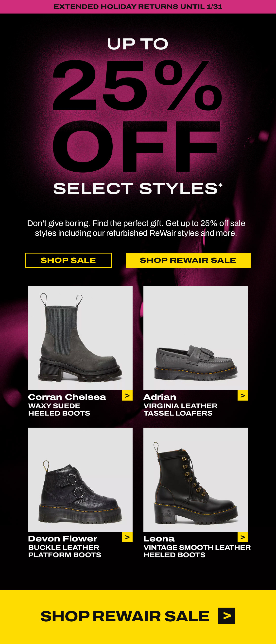The width and height of the screenshot is (276, 644).
Task: Click the black arrow in bottom yellow banner
Action: pyautogui.click(x=226, y=615)
